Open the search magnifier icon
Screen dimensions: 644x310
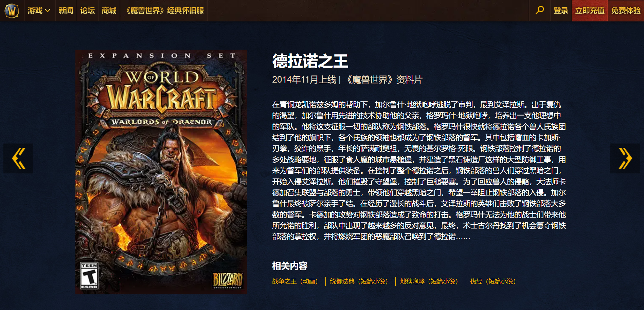click(540, 11)
